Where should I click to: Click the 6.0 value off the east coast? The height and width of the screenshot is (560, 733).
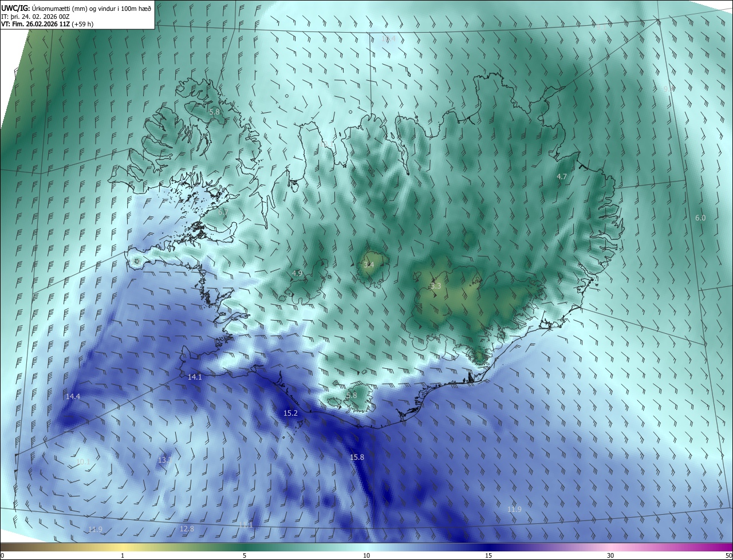(700, 218)
